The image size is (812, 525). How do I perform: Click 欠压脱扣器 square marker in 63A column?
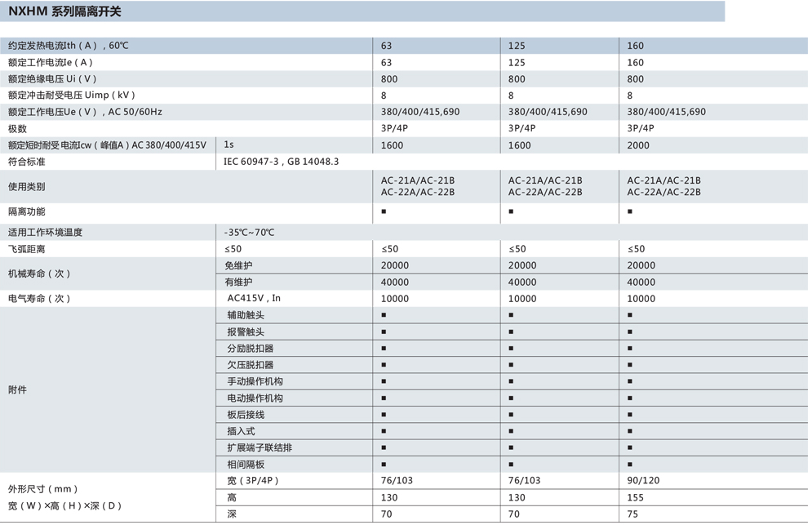coord(384,365)
